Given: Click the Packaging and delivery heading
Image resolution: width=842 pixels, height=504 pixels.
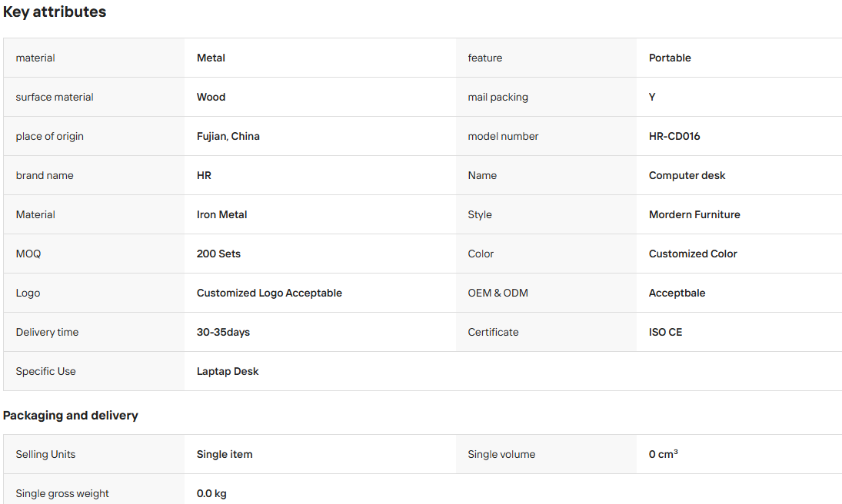Looking at the screenshot, I should (70, 416).
